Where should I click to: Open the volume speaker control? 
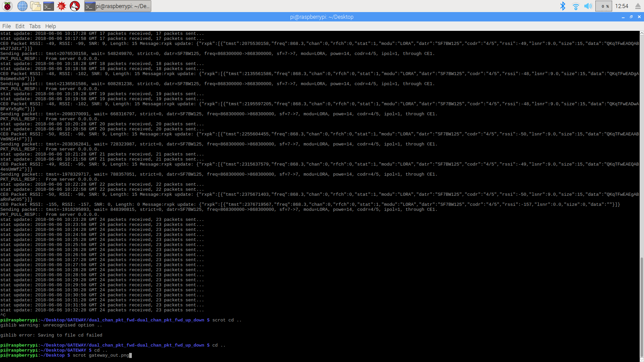(588, 6)
